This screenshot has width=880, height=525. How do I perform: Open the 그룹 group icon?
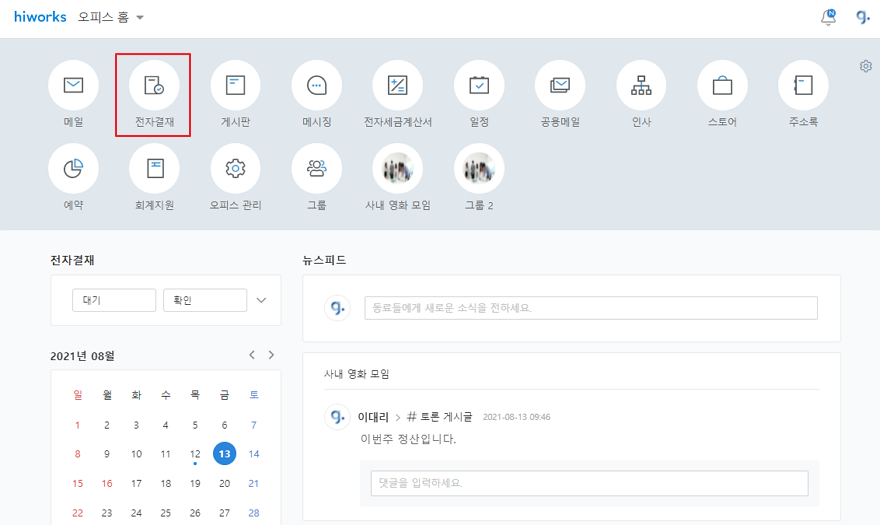(x=317, y=168)
